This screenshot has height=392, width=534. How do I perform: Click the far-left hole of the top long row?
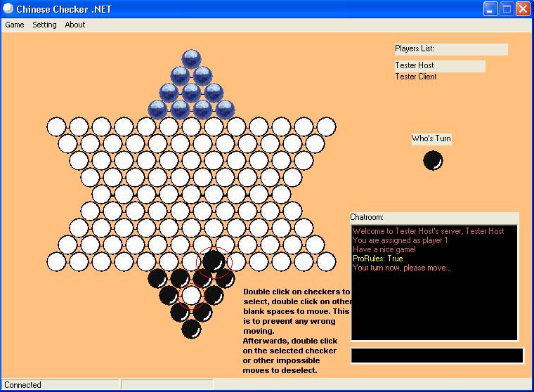[56, 126]
